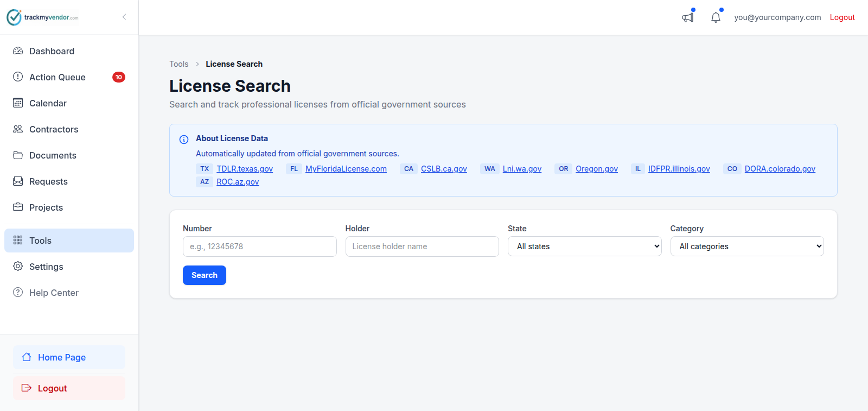868x411 pixels.
Task: Open announcements megaphone icon
Action: click(688, 17)
